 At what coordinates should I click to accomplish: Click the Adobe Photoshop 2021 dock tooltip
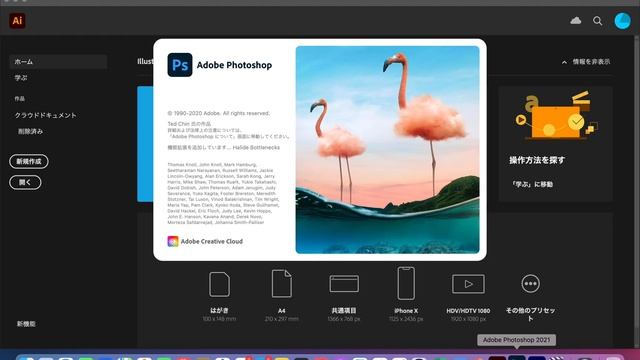pos(516,340)
